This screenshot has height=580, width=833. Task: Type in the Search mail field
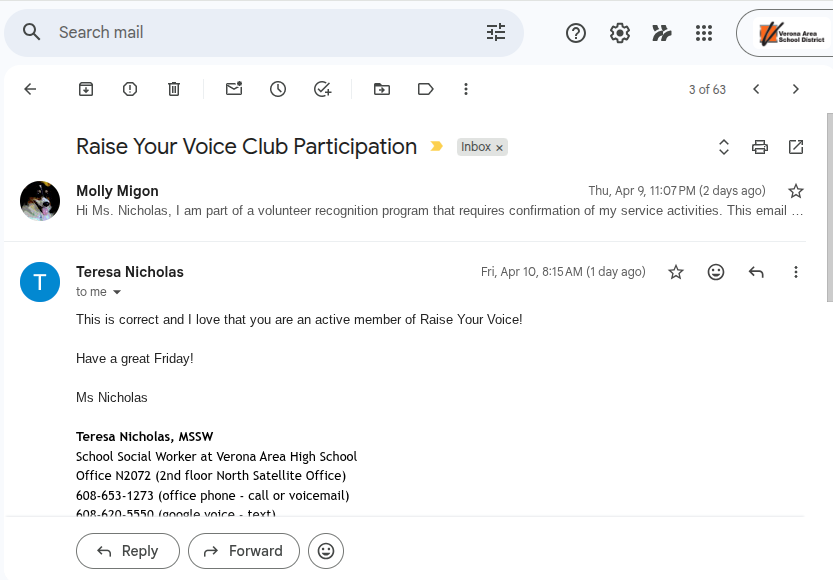pos(260,33)
